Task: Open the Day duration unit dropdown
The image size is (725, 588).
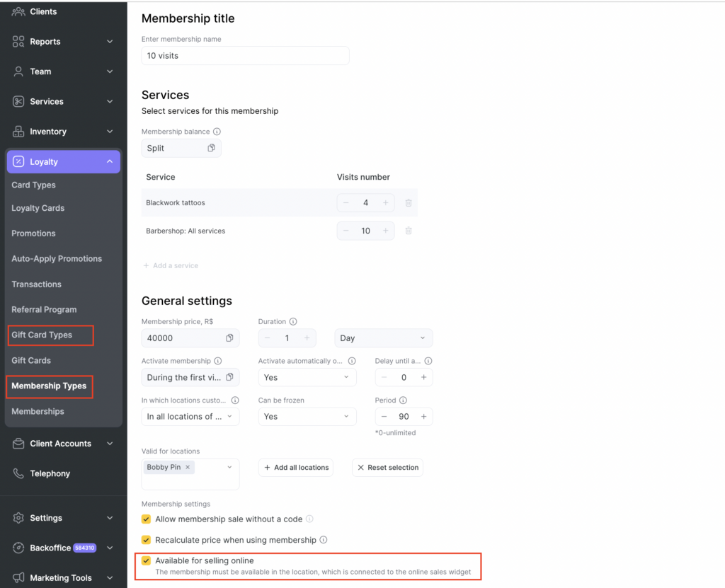Action: coord(383,338)
